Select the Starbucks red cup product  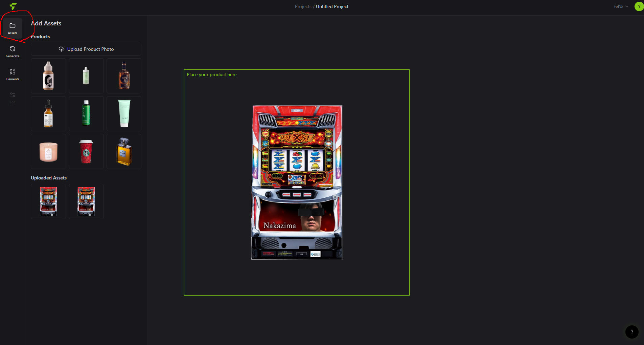click(86, 151)
